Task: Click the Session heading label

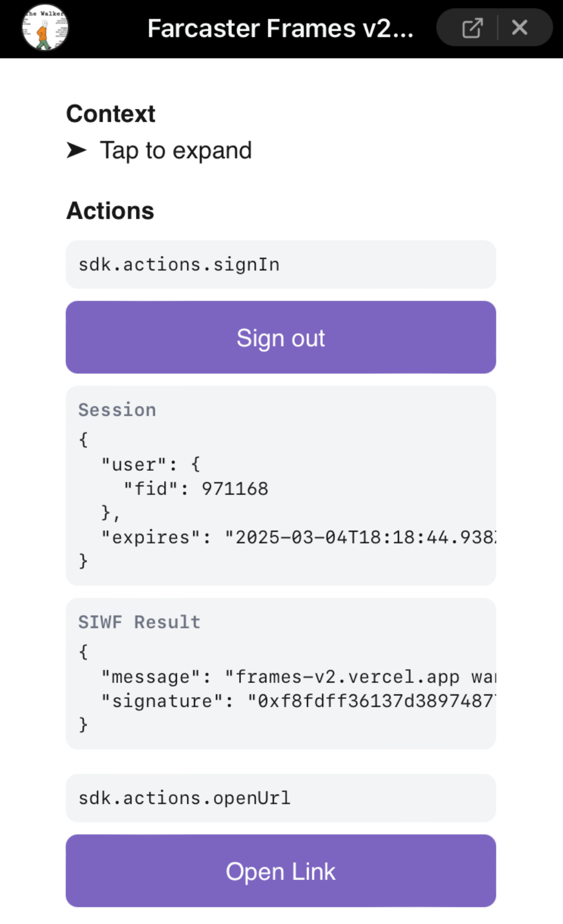Action: [117, 410]
